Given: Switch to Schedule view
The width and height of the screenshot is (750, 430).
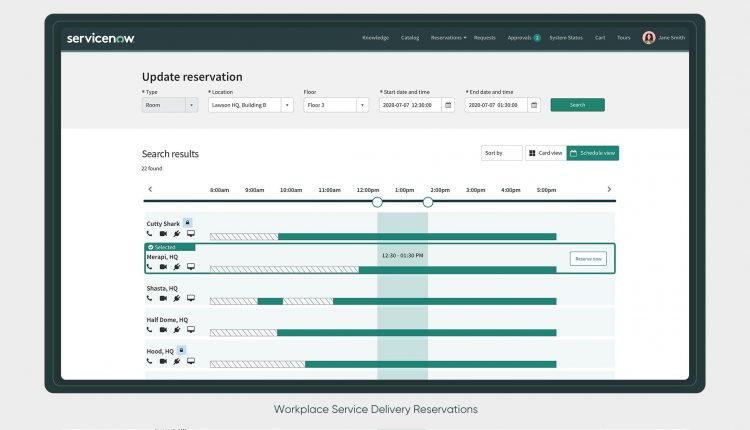Looking at the screenshot, I should [593, 153].
